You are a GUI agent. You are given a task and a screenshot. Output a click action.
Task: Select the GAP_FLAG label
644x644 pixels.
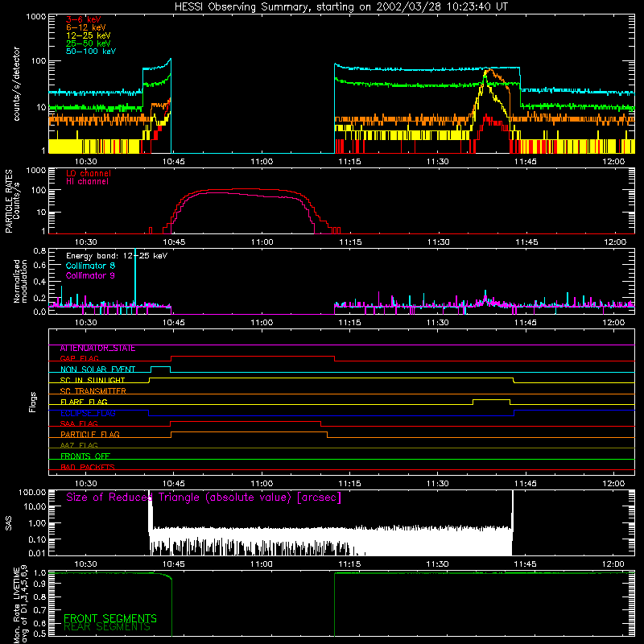pos(79,358)
